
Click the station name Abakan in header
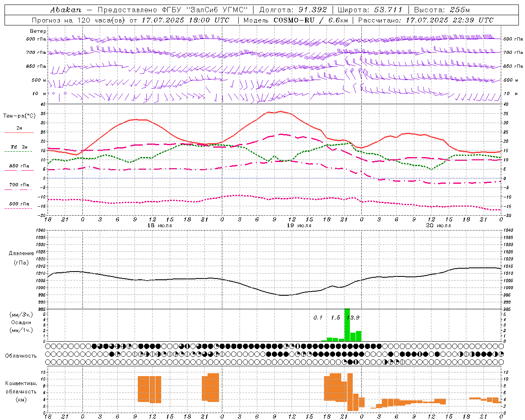(x=66, y=10)
